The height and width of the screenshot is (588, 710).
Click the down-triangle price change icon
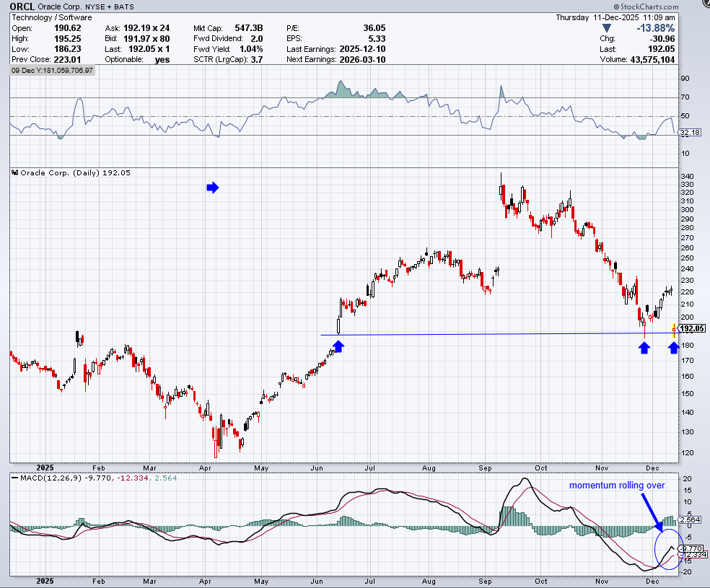(x=607, y=29)
